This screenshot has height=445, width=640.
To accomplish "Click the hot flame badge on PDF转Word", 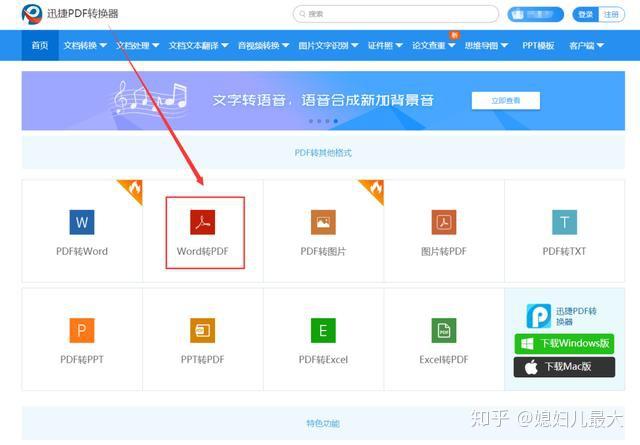I will [x=133, y=189].
